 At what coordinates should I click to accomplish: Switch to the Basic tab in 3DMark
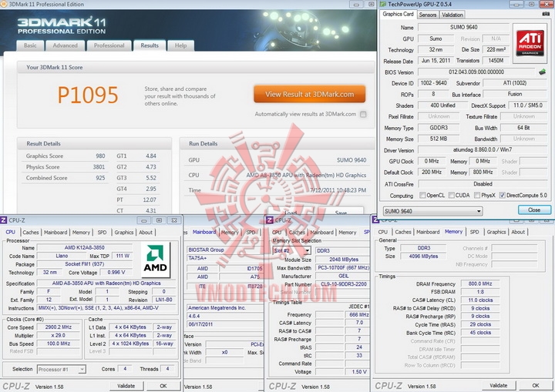click(30, 45)
